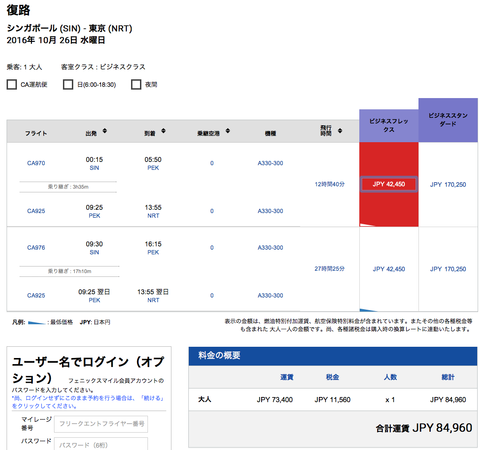Viewport: 480px width, 450px height.
Task: Sort by 到着 arrival arrows
Action: point(163,131)
